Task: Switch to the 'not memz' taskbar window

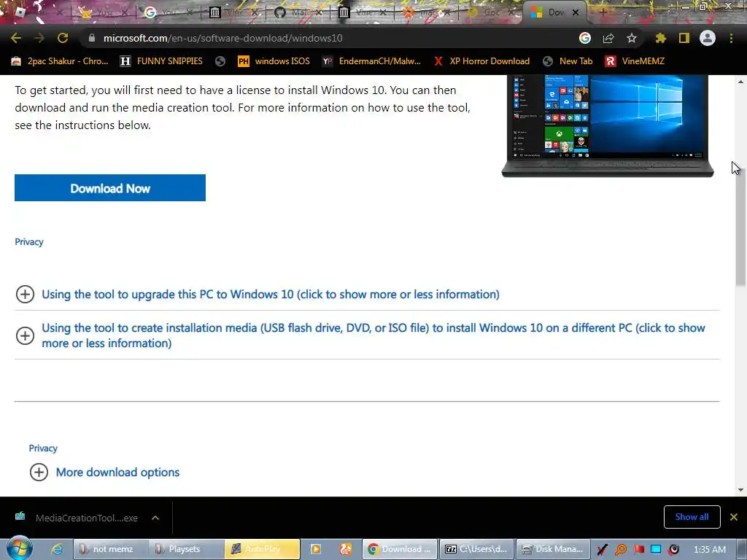Action: 111,549
